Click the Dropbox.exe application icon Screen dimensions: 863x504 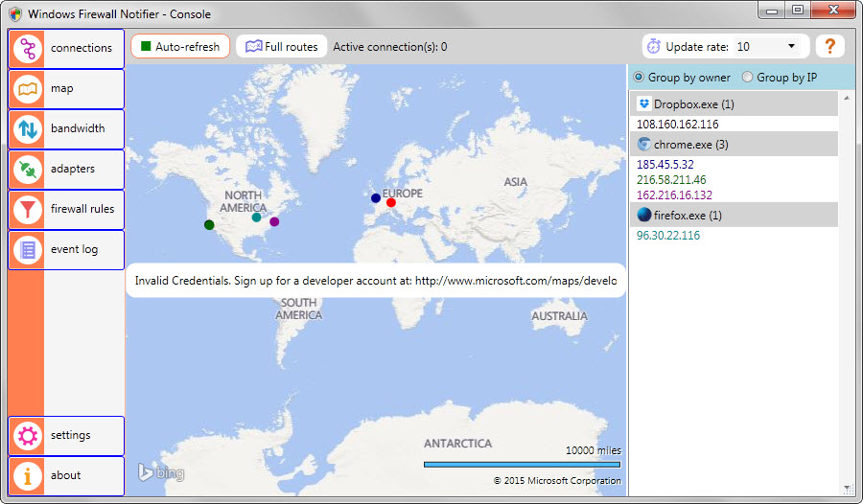644,103
